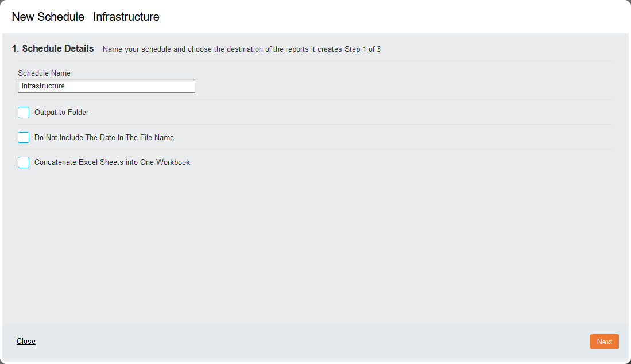
Task: Click the 'Schedule Name' field label
Action: 44,73
